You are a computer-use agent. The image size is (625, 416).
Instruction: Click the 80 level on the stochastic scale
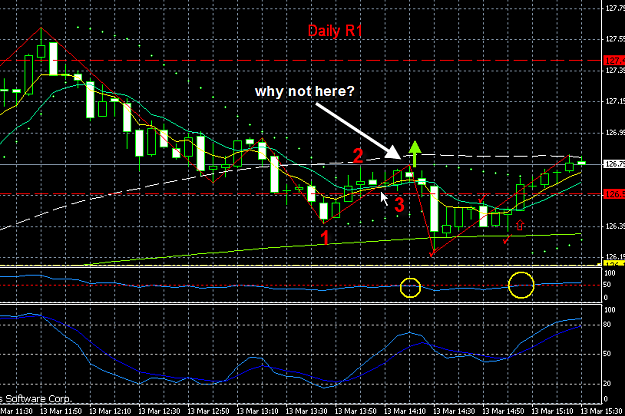[607, 324]
